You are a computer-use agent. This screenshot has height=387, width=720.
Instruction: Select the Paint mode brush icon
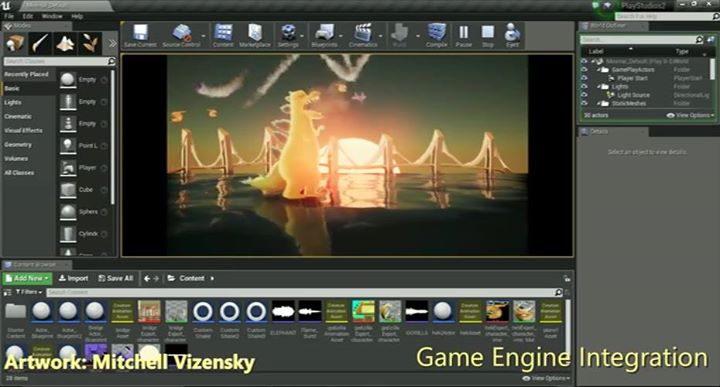[x=40, y=43]
